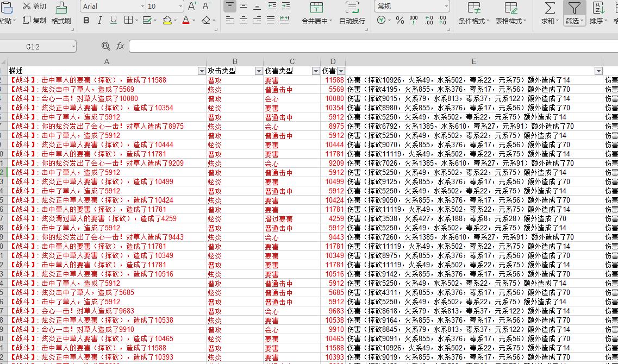Apply thousands separator (000) format
The height and width of the screenshot is (364, 618).
414,20
